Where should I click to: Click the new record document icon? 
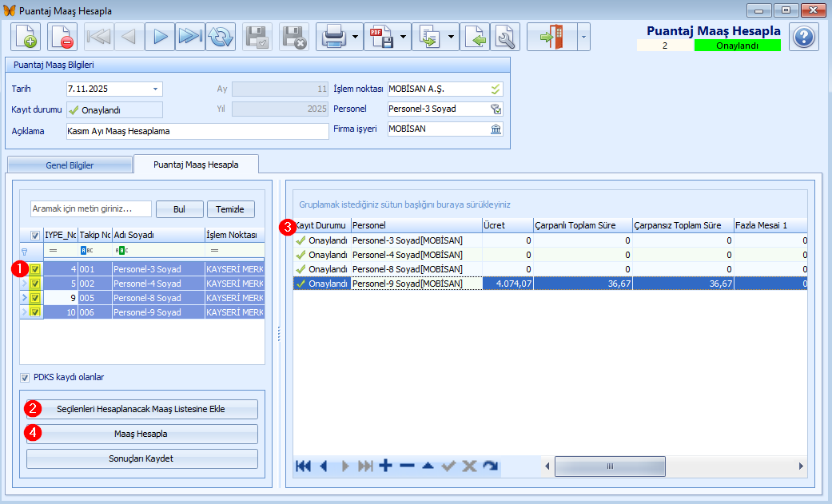tap(26, 37)
